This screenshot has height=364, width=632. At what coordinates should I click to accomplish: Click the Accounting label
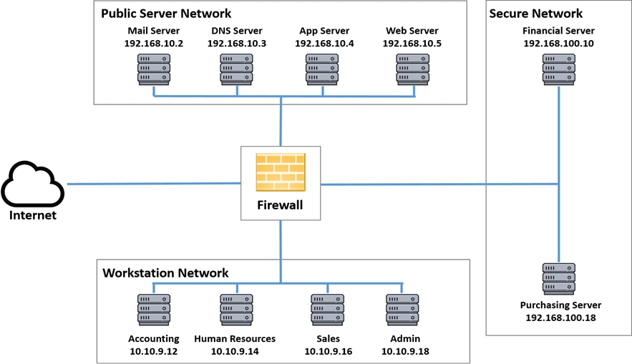[x=154, y=339]
